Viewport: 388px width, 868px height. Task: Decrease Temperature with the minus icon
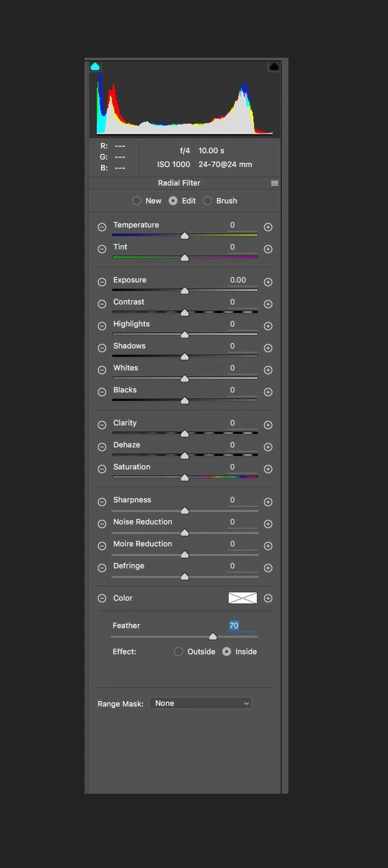click(x=102, y=227)
